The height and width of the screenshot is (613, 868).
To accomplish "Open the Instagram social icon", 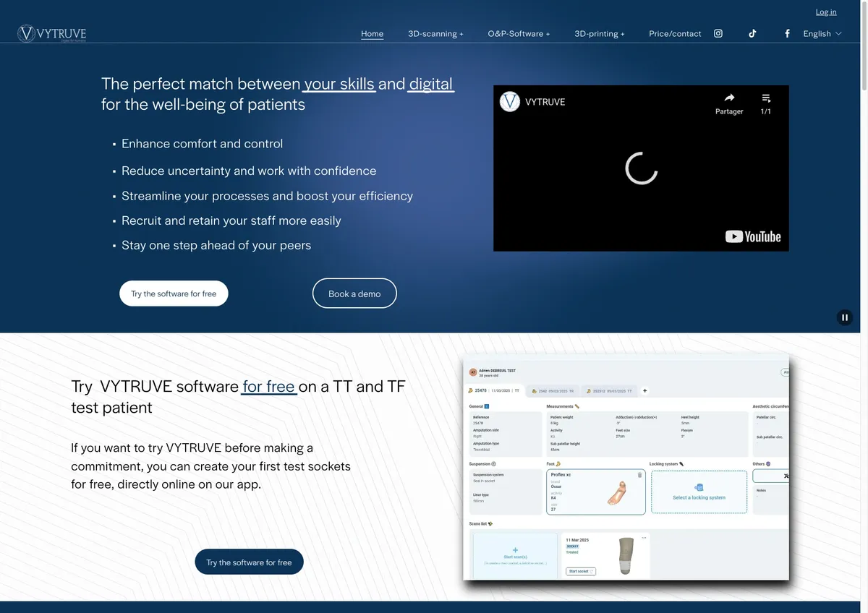I will (718, 33).
